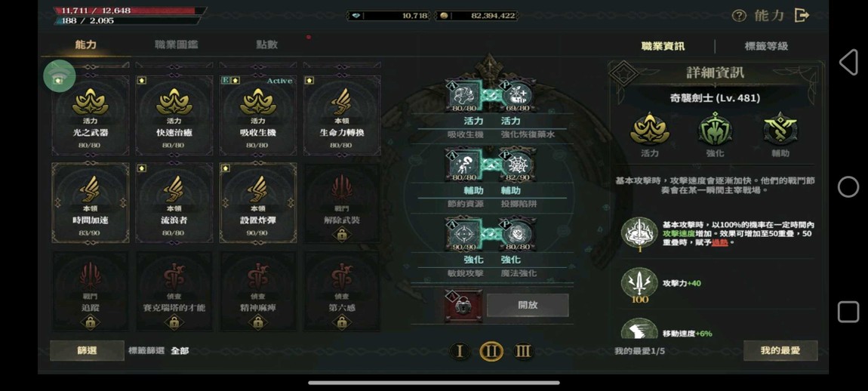
Task: Open the help question mark icon
Action: coord(739,16)
